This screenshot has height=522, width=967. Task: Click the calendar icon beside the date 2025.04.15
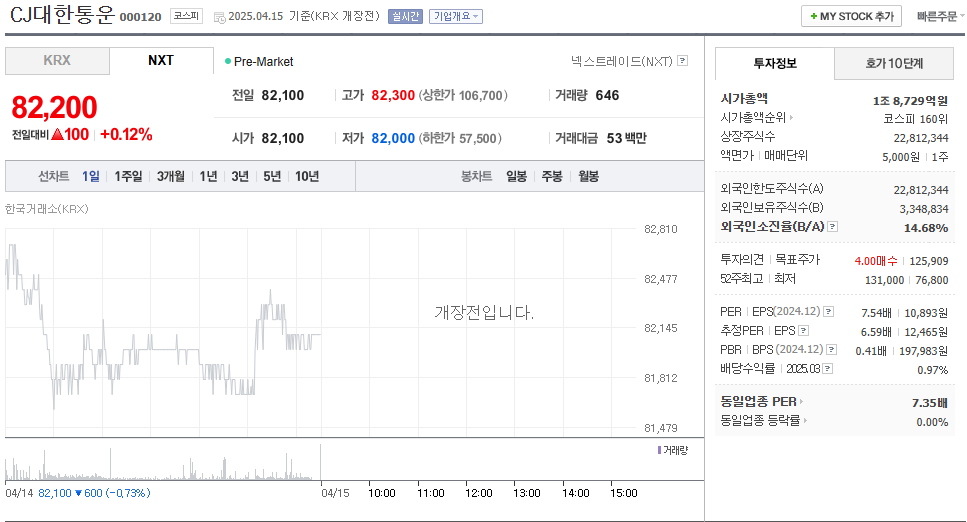tap(220, 18)
